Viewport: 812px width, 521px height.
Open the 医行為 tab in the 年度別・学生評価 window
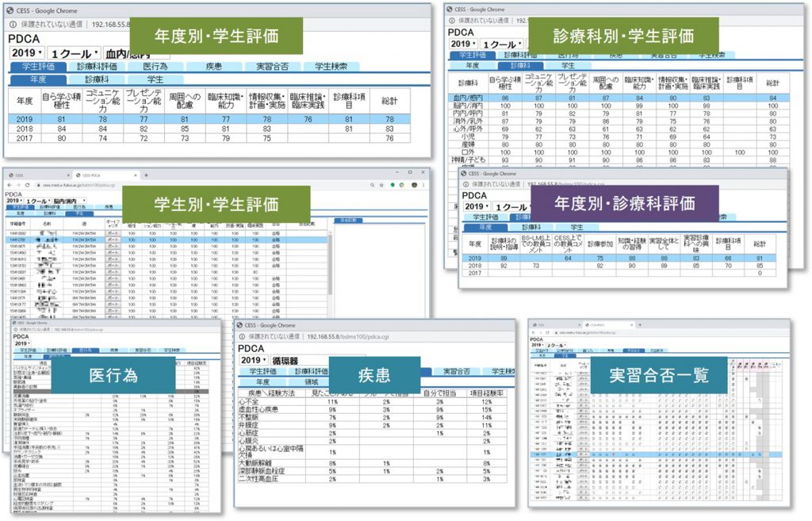tap(155, 67)
